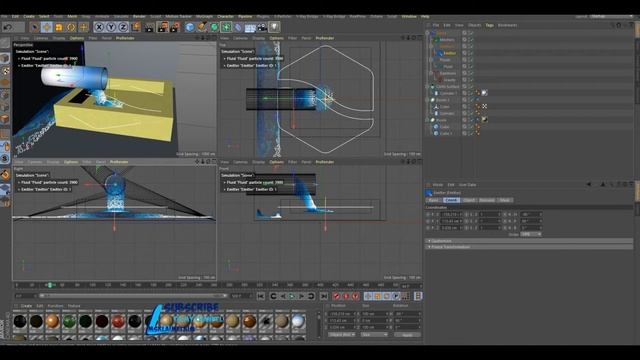Open the rotation Order dropdown
This screenshot has width=640, height=360.
click(x=531, y=234)
